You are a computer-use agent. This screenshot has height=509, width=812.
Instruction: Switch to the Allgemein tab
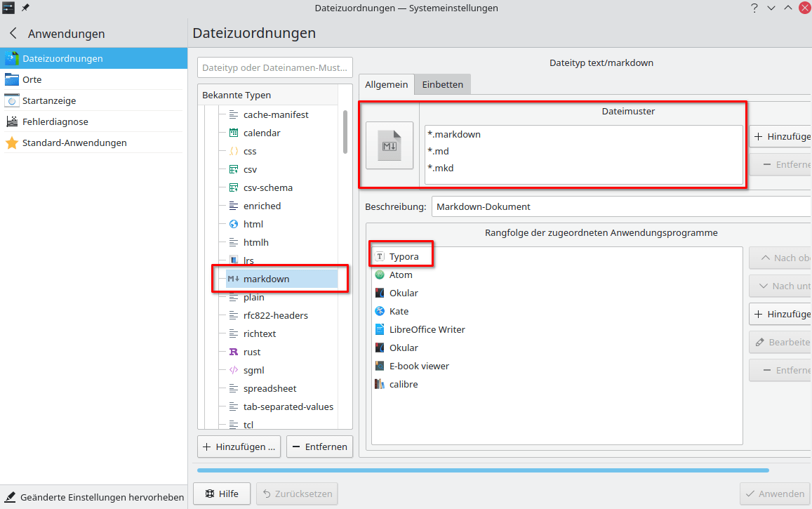(x=386, y=84)
